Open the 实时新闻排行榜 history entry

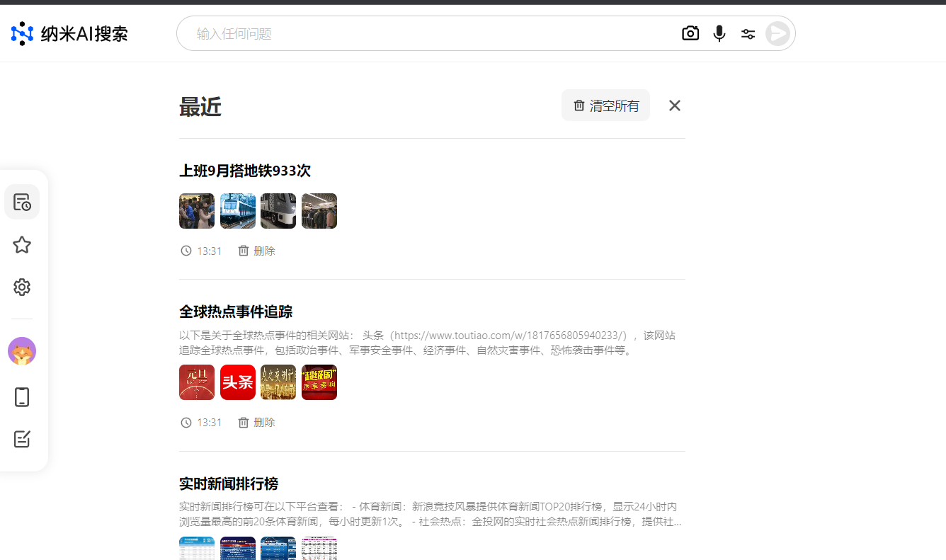pyautogui.click(x=229, y=484)
